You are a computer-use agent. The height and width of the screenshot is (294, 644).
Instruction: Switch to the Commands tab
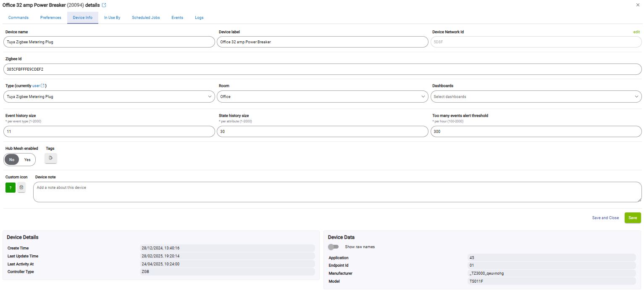[18, 18]
